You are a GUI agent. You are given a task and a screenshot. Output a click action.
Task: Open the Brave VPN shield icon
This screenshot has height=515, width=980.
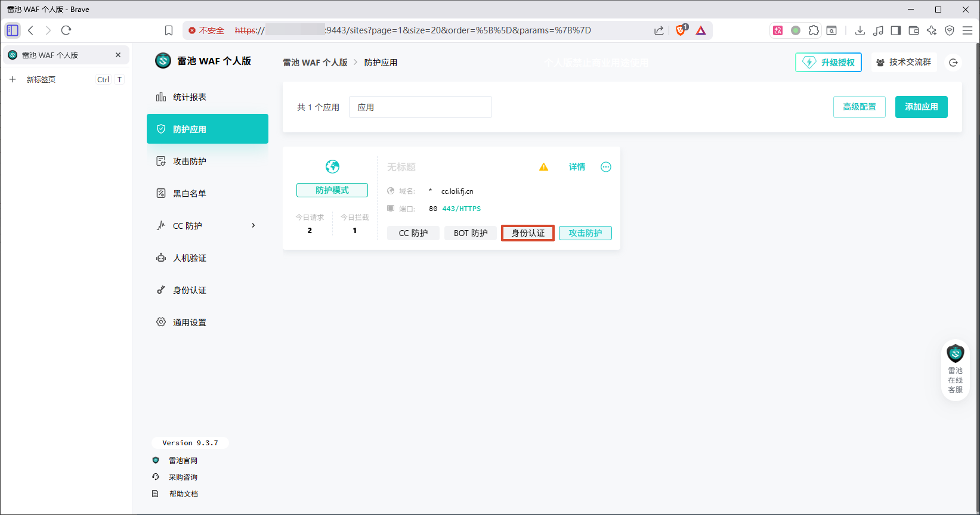[x=950, y=30]
